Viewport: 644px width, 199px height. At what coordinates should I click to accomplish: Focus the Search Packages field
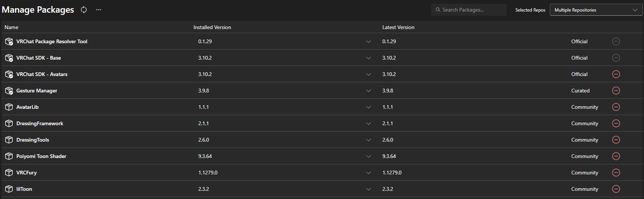469,10
